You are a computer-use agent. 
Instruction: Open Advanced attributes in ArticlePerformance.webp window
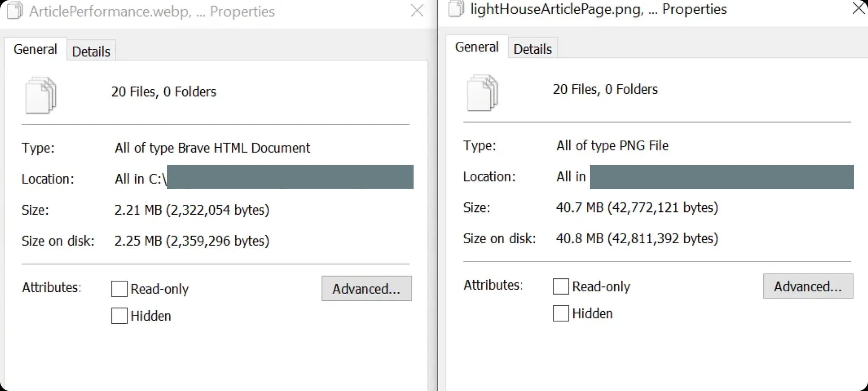point(366,289)
